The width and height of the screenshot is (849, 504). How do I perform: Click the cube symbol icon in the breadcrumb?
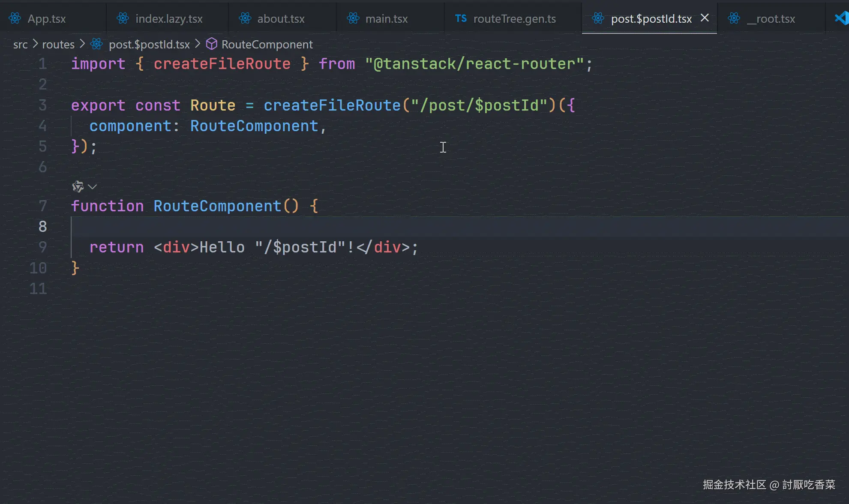point(212,44)
